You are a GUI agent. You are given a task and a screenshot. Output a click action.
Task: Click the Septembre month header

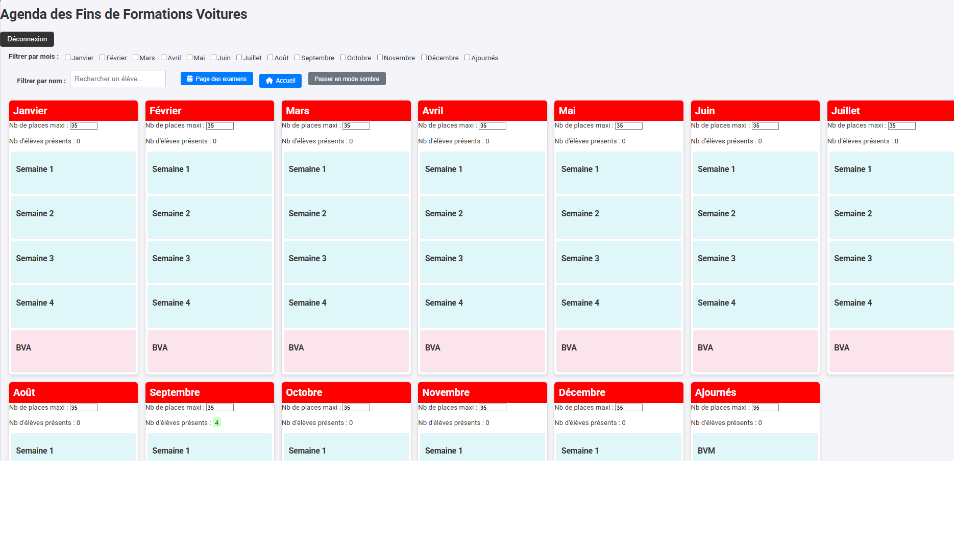pos(209,392)
